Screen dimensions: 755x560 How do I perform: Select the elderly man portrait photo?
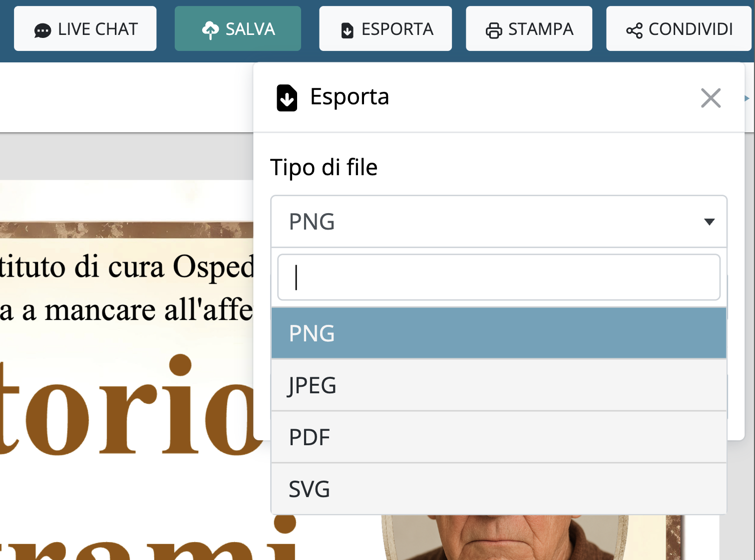click(x=499, y=538)
